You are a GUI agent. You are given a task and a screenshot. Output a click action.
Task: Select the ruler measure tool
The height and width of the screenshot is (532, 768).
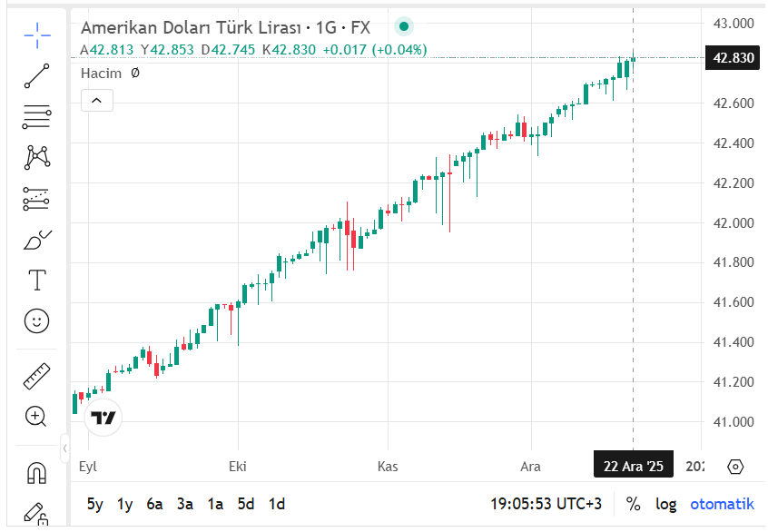tap(37, 375)
